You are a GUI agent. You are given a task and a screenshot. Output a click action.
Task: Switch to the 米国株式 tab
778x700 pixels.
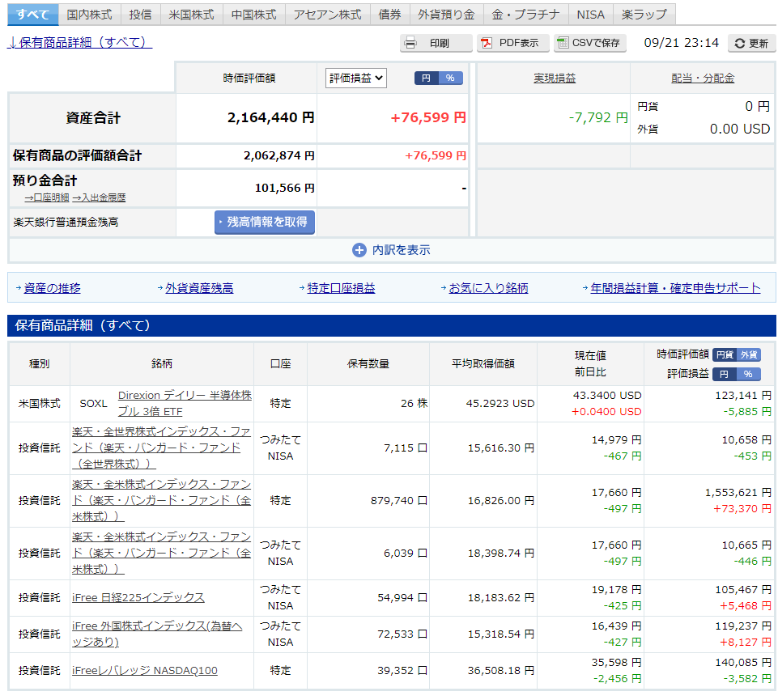(191, 15)
